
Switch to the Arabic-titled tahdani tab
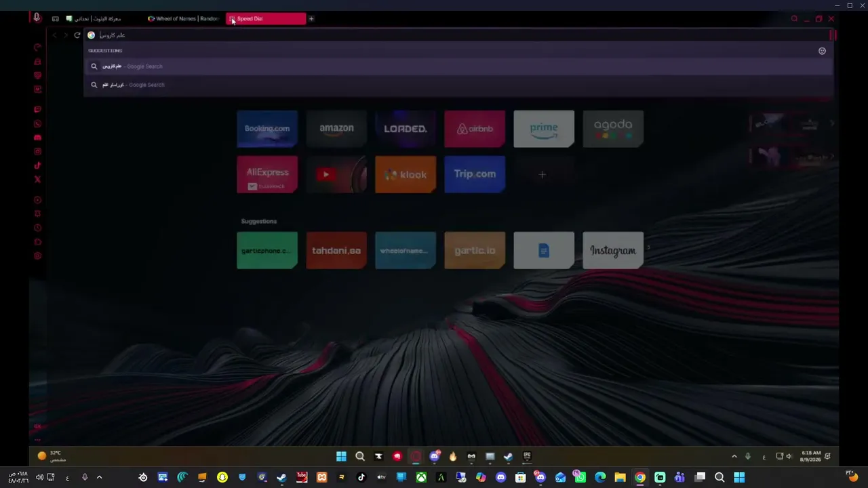click(x=102, y=19)
